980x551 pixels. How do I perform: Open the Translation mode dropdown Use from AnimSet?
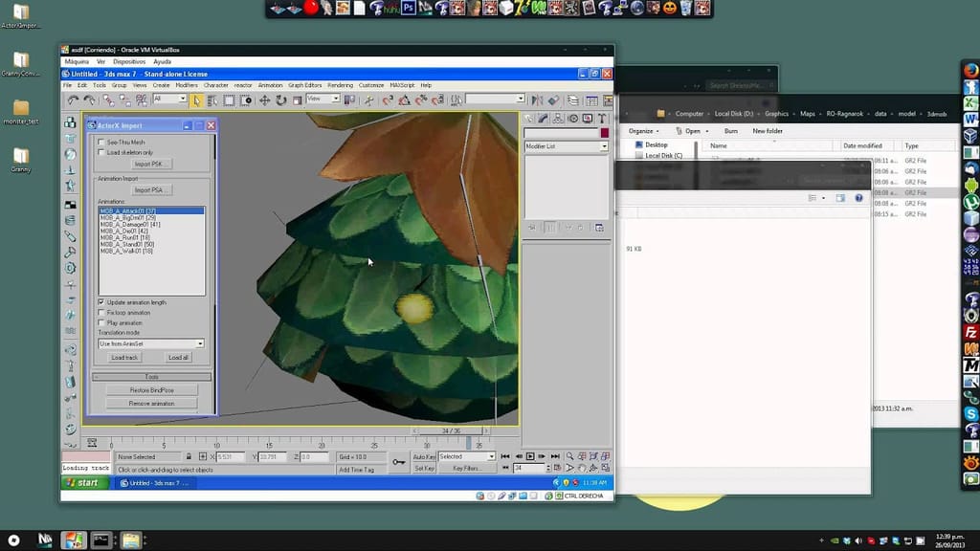(151, 343)
